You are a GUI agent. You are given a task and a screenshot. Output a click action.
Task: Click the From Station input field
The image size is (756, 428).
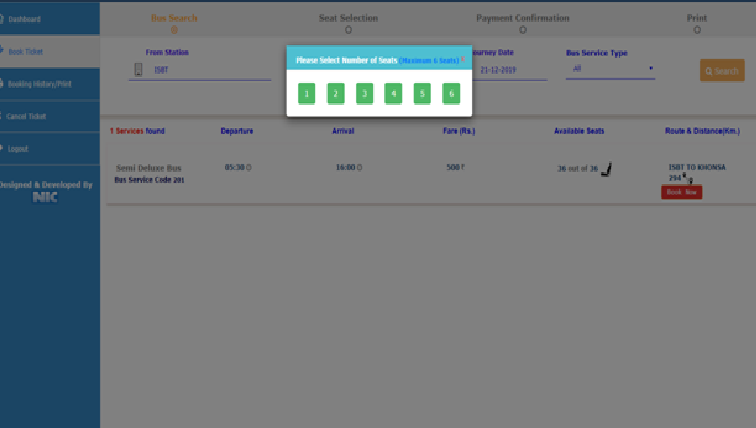[x=210, y=70]
